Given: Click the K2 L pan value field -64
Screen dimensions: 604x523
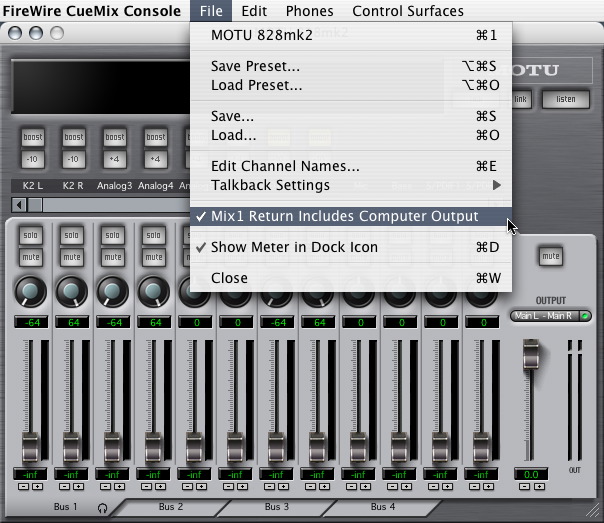Looking at the screenshot, I should [32, 322].
